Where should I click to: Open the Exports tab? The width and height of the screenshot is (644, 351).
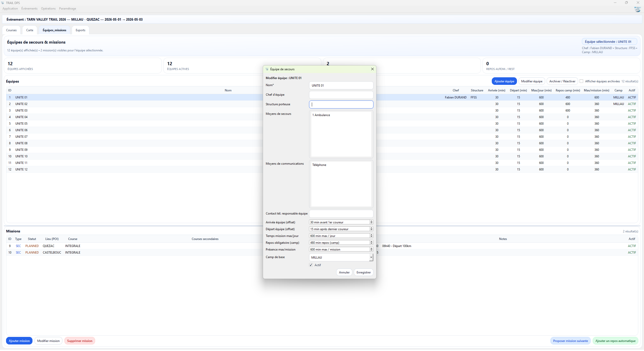pyautogui.click(x=80, y=30)
